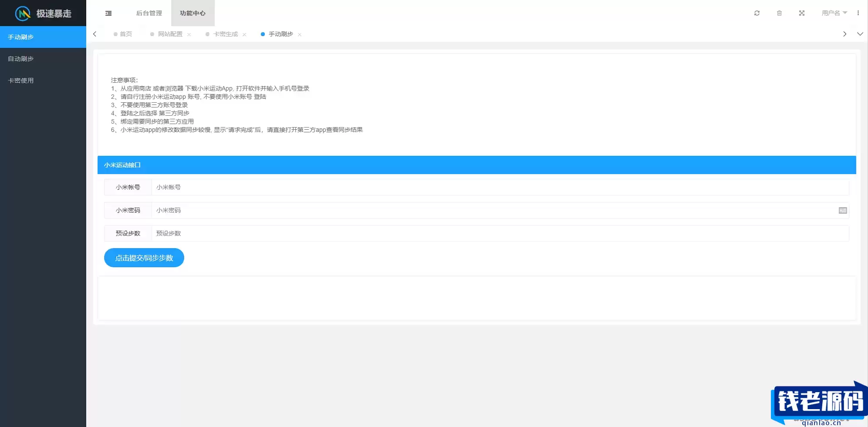Close the 网站配置 tab

coord(189,34)
